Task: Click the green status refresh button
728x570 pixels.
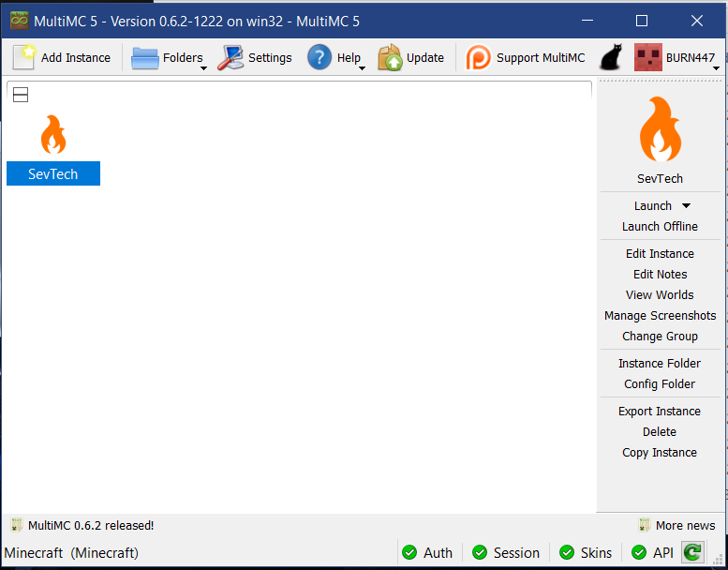Action: coord(692,552)
